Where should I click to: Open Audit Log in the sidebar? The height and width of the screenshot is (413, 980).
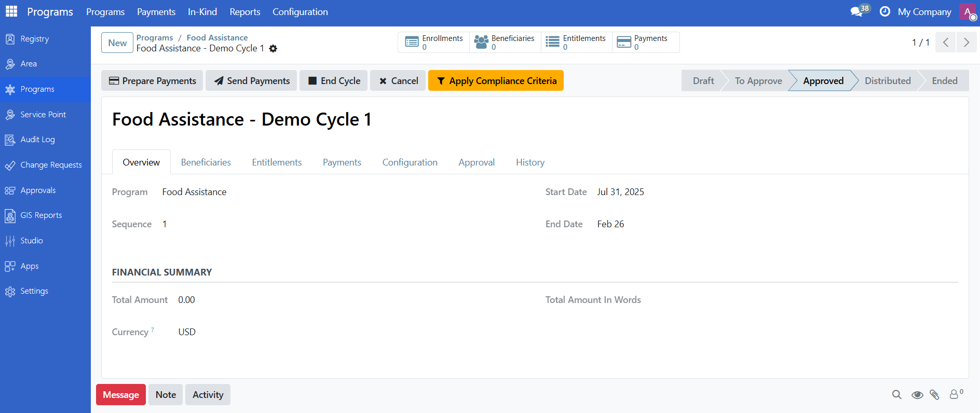pyautogui.click(x=45, y=140)
